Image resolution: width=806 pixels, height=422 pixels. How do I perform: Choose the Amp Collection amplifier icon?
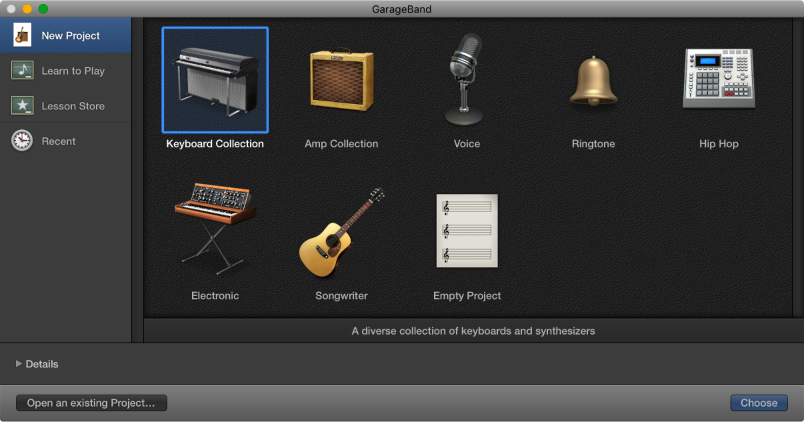(341, 80)
